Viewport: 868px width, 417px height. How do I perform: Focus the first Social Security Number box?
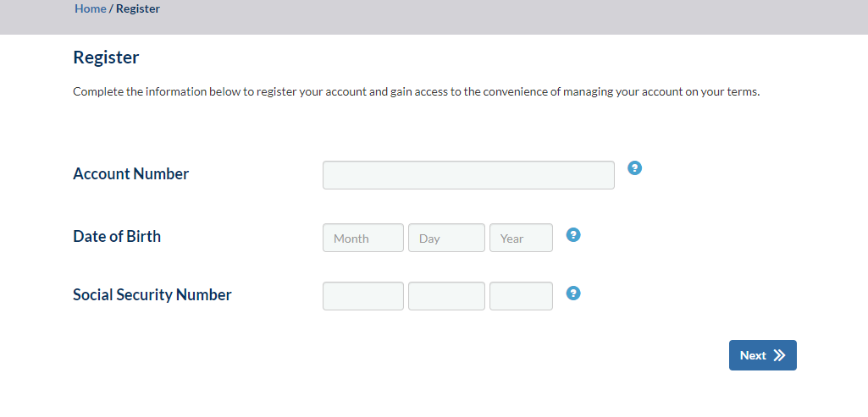(362, 296)
